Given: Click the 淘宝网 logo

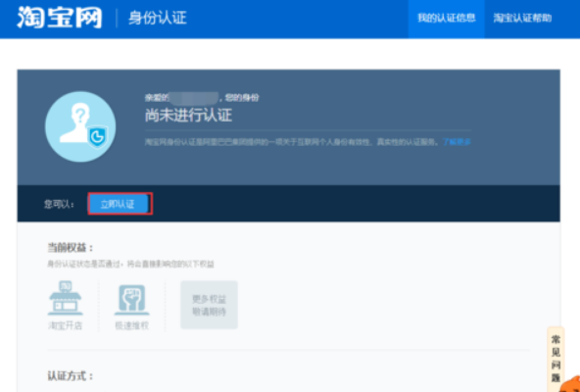Looking at the screenshot, I should pyautogui.click(x=59, y=18).
